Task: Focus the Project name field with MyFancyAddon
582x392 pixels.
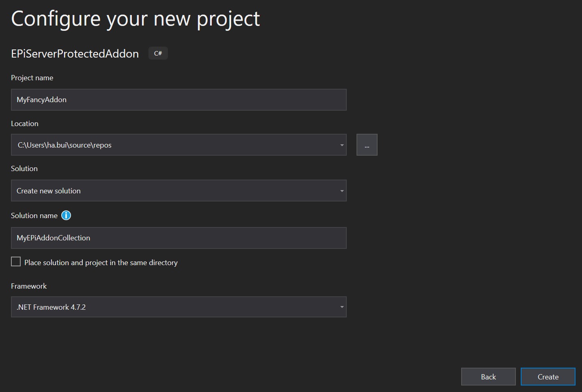Action: pos(178,100)
